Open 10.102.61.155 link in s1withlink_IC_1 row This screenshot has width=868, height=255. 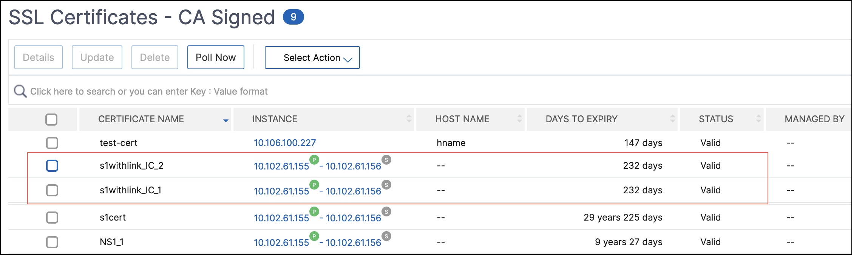(281, 191)
